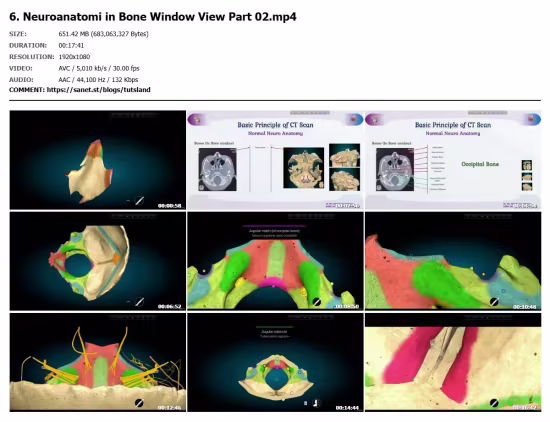Viewport: 550px width, 422px height.
Task: Click the logo at top-right of Occipital Bone slide
Action: coord(532,120)
